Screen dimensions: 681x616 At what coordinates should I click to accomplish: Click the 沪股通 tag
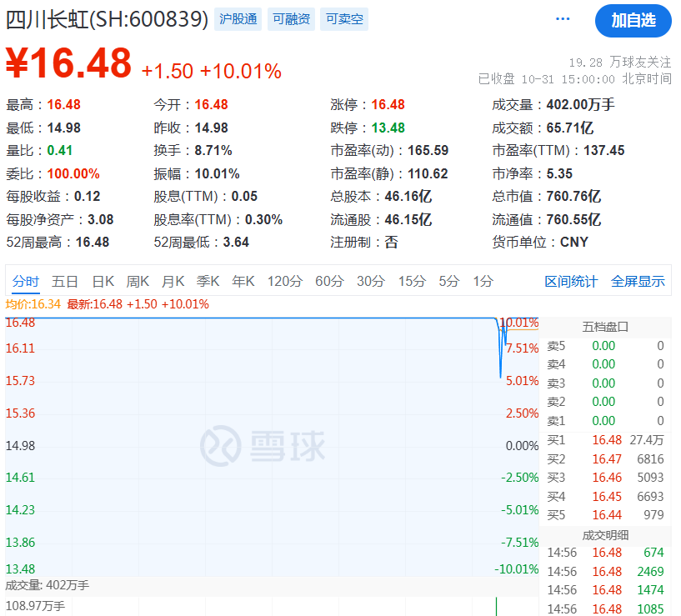tap(237, 19)
